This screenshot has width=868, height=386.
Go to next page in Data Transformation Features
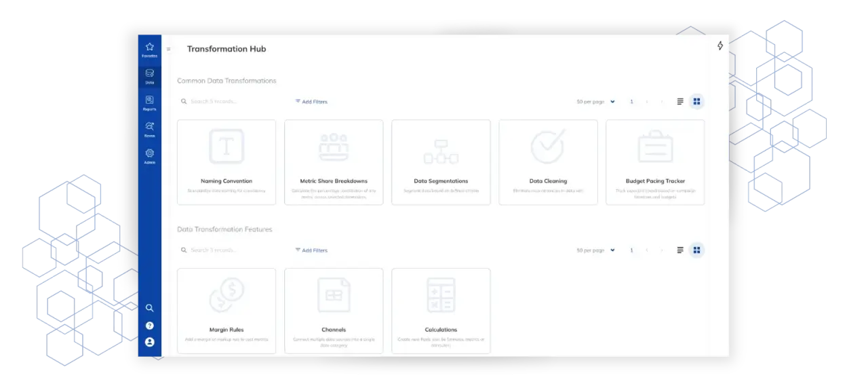(662, 250)
